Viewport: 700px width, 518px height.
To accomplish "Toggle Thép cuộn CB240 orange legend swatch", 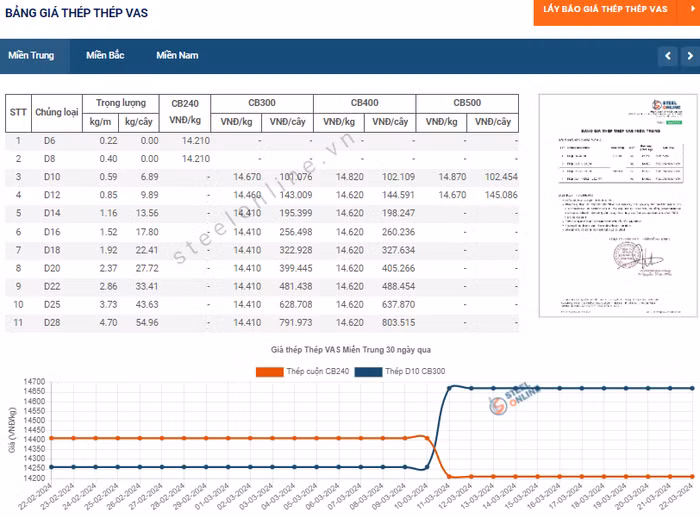I will pos(270,372).
